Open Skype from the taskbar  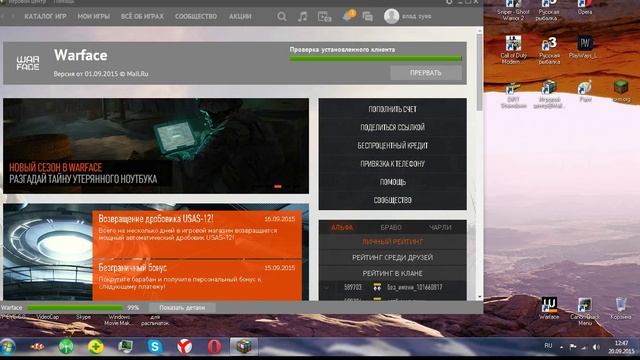tap(155, 347)
